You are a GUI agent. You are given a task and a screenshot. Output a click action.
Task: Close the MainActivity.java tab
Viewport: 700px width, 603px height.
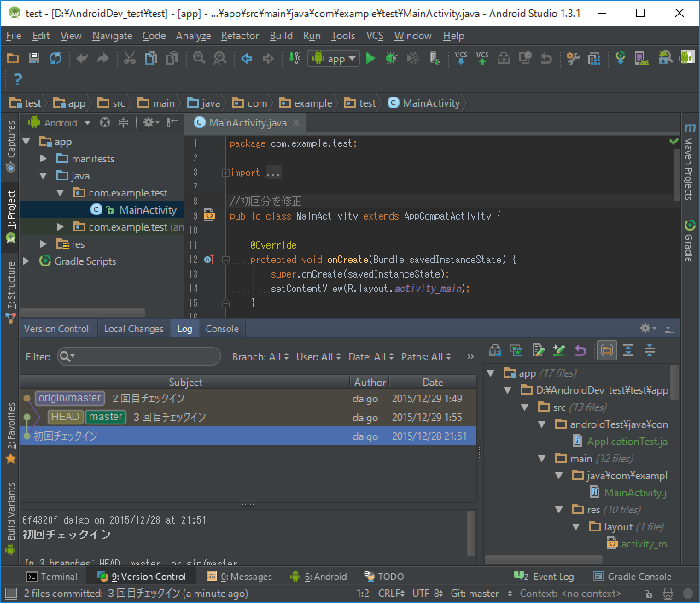click(295, 122)
